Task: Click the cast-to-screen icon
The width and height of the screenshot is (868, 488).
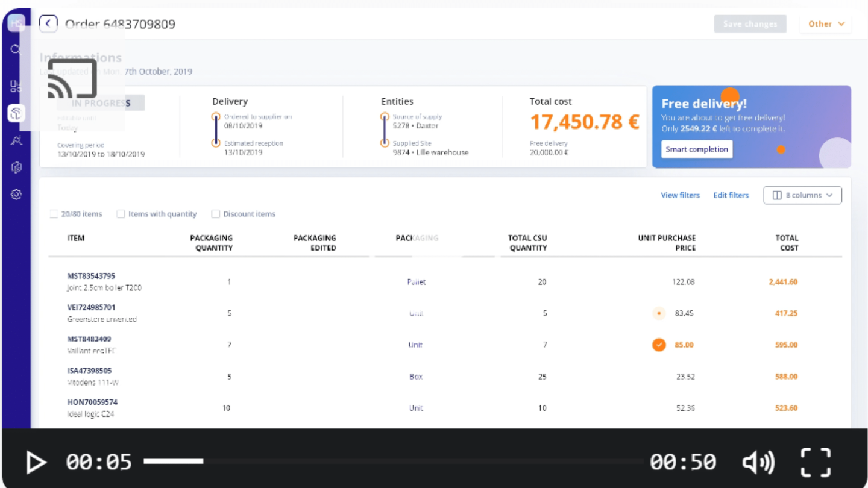Action: tap(72, 78)
